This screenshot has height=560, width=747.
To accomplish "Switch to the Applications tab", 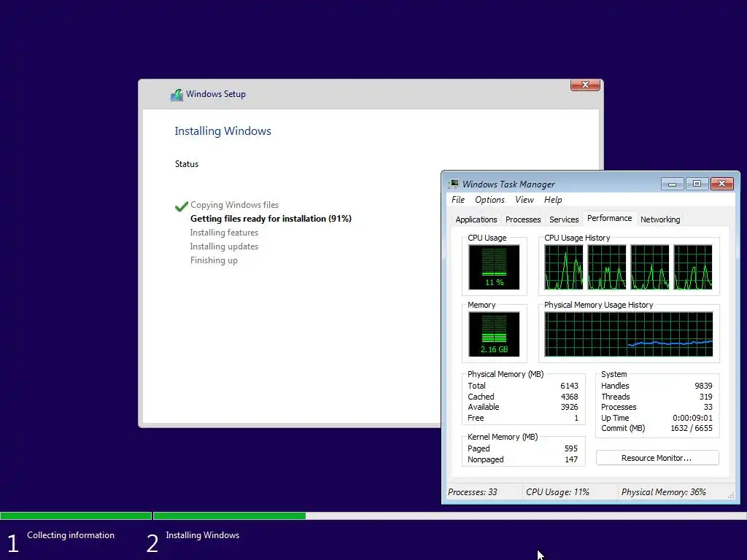I will 476,219.
